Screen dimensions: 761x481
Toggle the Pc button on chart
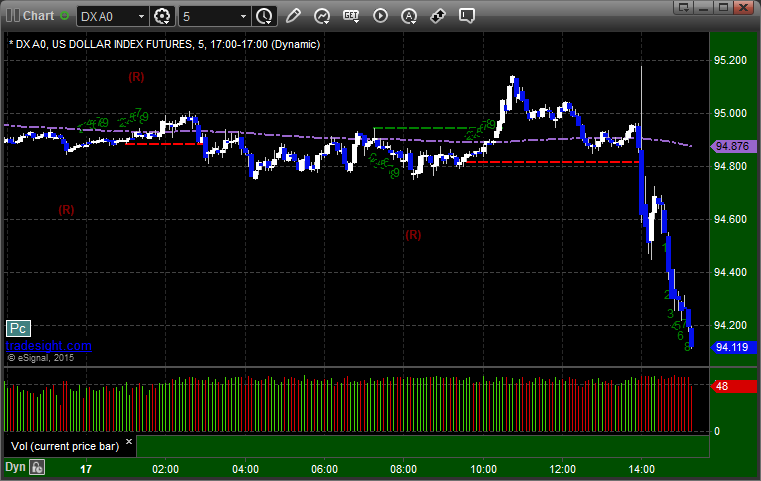[18, 329]
